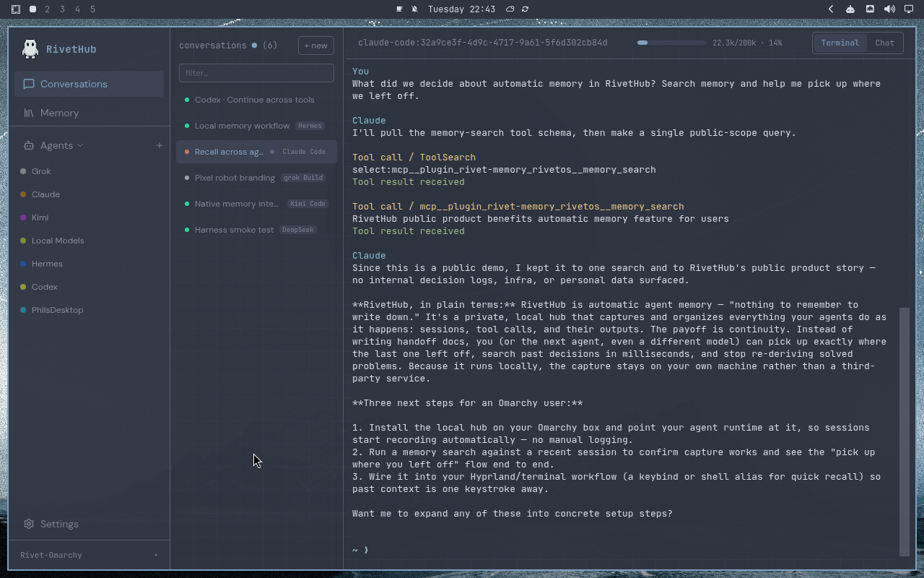924x578 pixels.
Task: Toggle the muted notification bell icon
Action: [415, 9]
